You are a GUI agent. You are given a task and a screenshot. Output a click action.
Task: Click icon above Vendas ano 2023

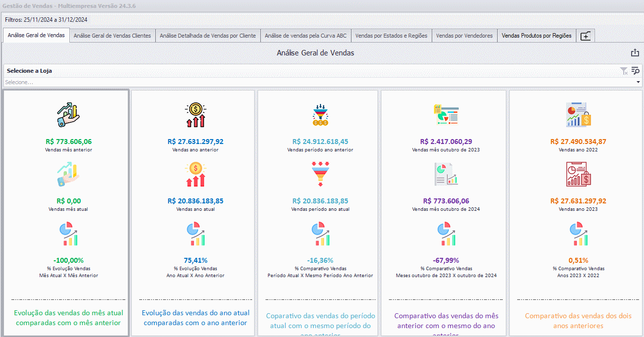578,175
